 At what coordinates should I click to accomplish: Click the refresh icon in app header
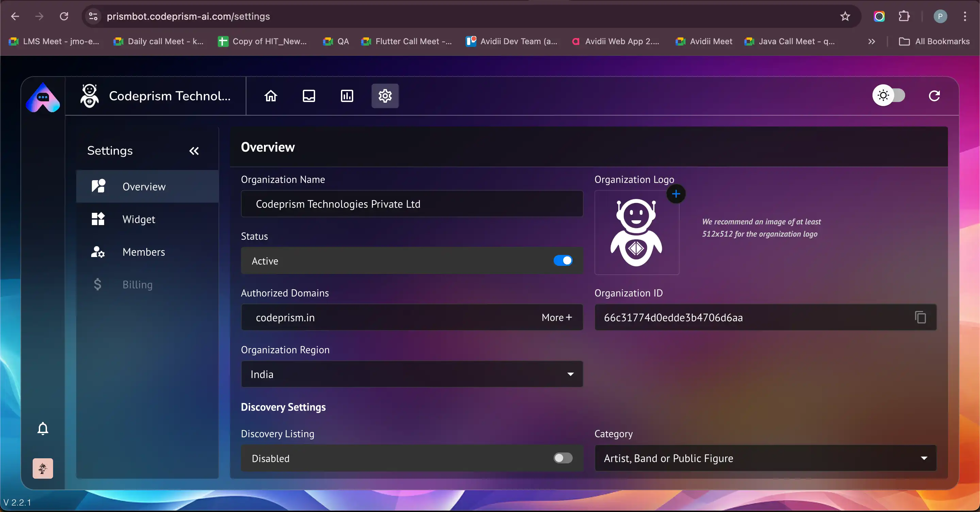934,96
